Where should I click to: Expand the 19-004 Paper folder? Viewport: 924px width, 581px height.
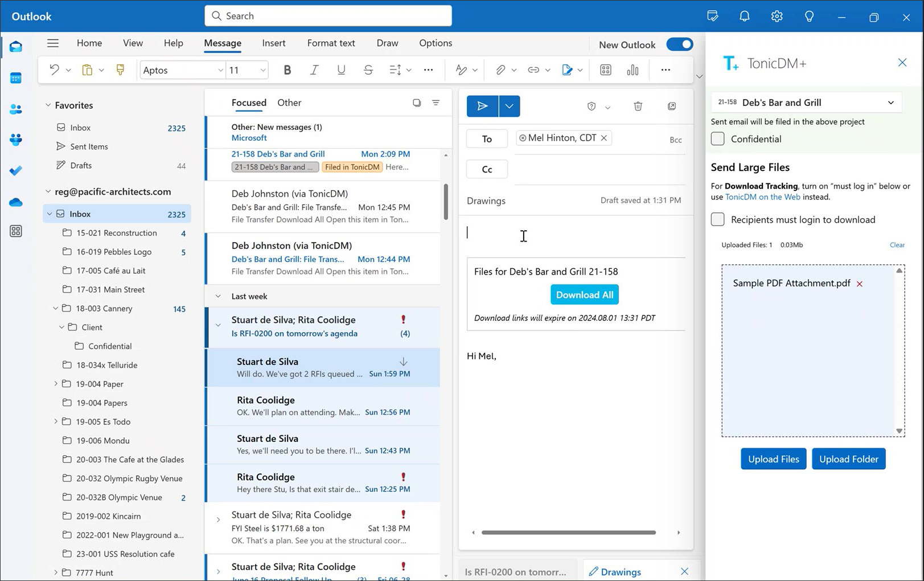tap(55, 384)
